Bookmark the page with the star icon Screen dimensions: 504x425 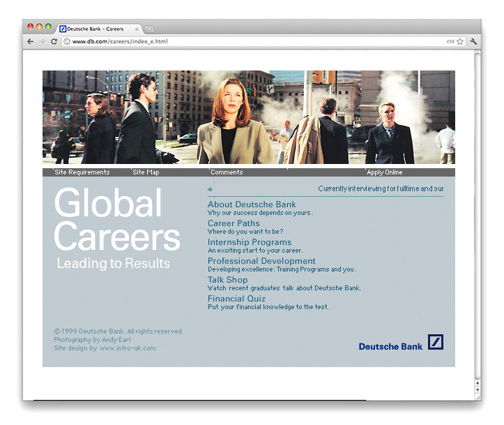click(x=460, y=41)
